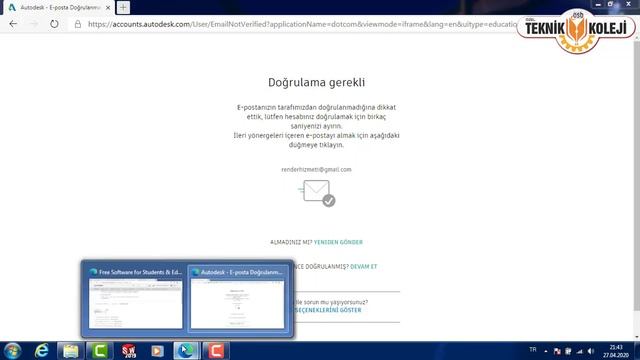Screen dimensions: 640x360
Task: Open red Camtasia recorder taskbar icon
Action: tap(216, 351)
